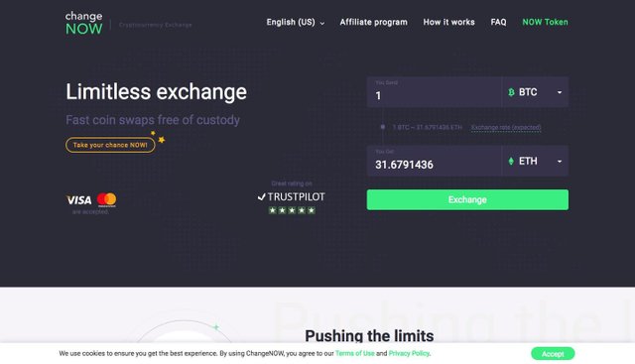Image resolution: width=635 pixels, height=364 pixels.
Task: Open the FAQ menu item
Action: (x=498, y=22)
